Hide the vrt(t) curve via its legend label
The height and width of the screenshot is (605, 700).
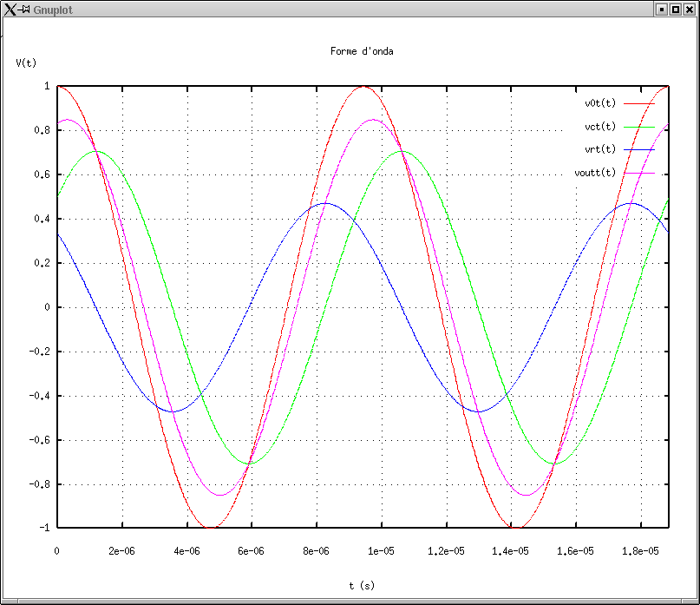coord(599,149)
